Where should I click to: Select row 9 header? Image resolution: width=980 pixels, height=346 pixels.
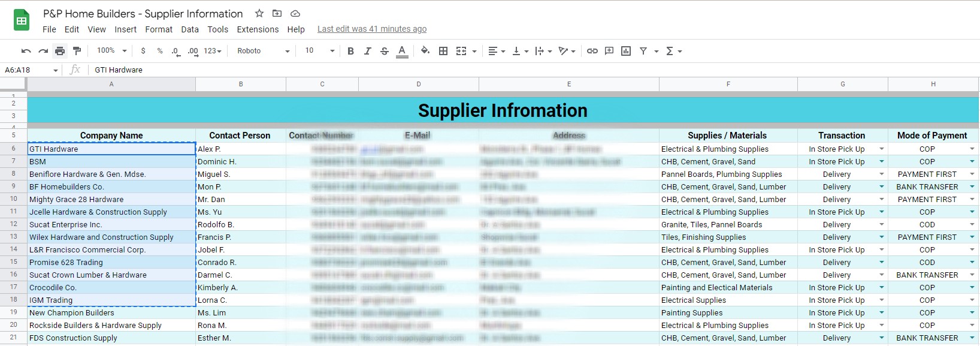click(x=13, y=186)
